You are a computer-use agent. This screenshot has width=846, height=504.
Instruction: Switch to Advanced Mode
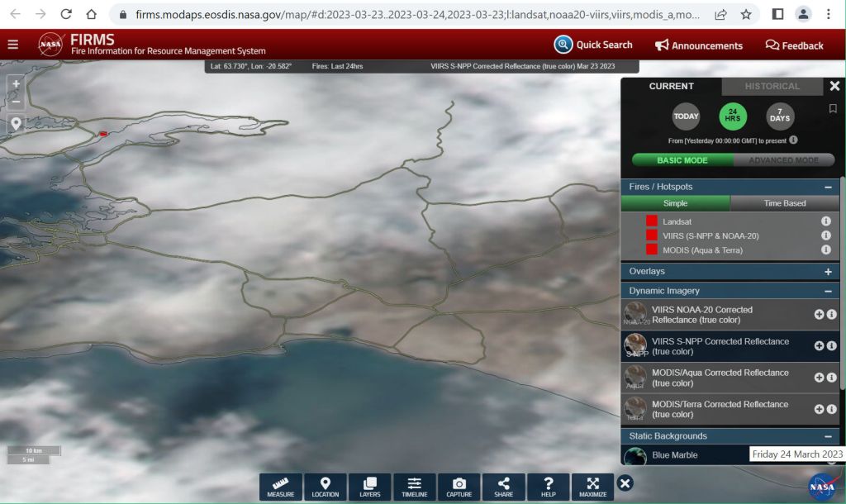783,160
